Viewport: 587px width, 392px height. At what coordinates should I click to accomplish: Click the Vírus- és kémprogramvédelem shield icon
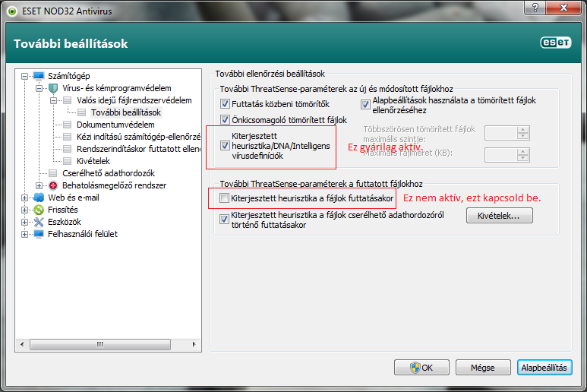tap(53, 88)
